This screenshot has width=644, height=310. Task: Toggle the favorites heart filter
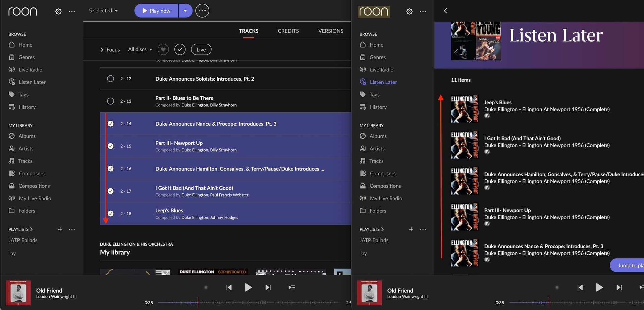point(163,50)
